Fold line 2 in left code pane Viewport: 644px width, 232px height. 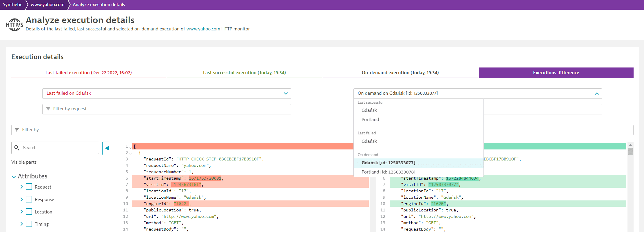coord(130,154)
